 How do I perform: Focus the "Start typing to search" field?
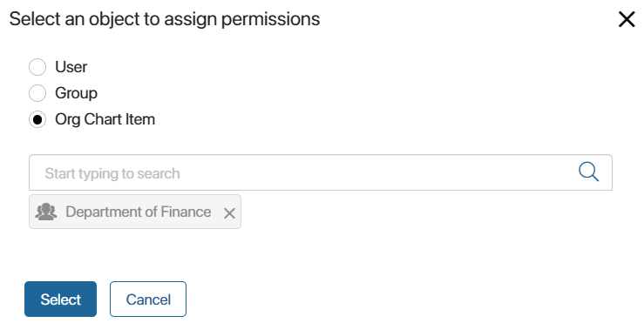click(321, 172)
